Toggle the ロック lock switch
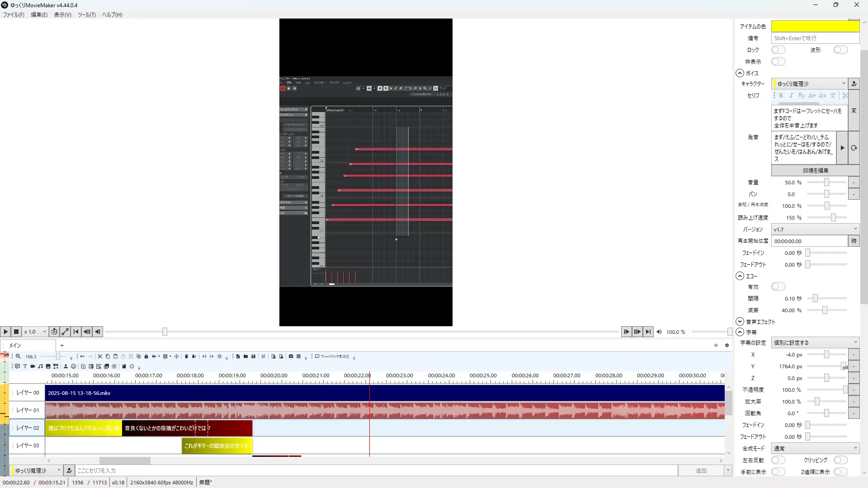 pos(778,50)
